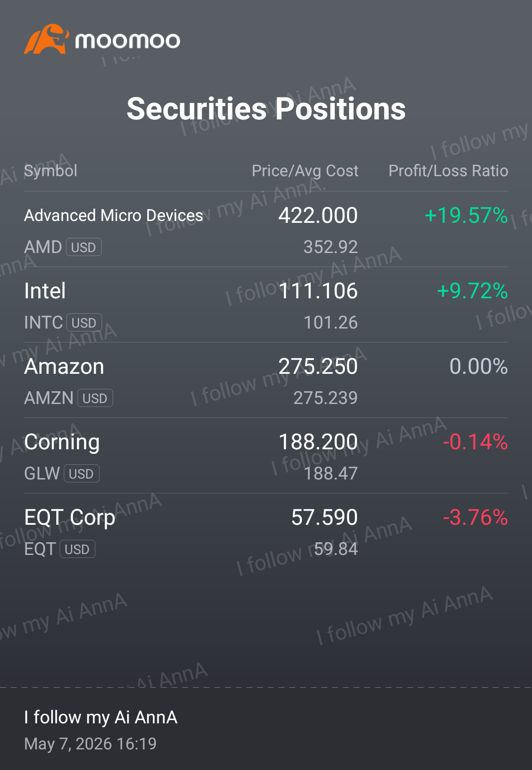Open the Amazon position name
Image resolution: width=532 pixels, height=770 pixels.
tap(64, 366)
